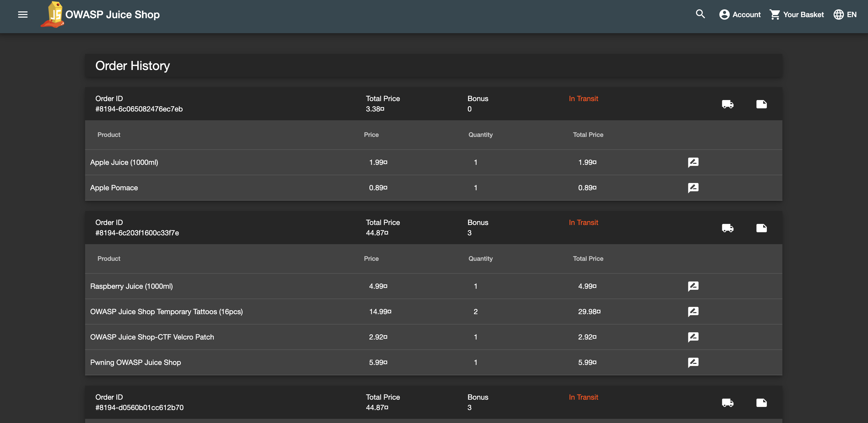Open the Account menu

[740, 15]
